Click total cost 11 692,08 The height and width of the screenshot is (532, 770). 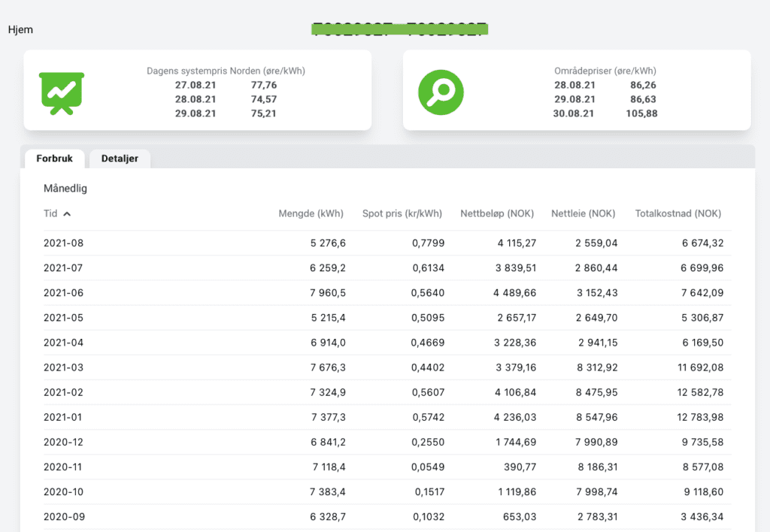coord(701,367)
